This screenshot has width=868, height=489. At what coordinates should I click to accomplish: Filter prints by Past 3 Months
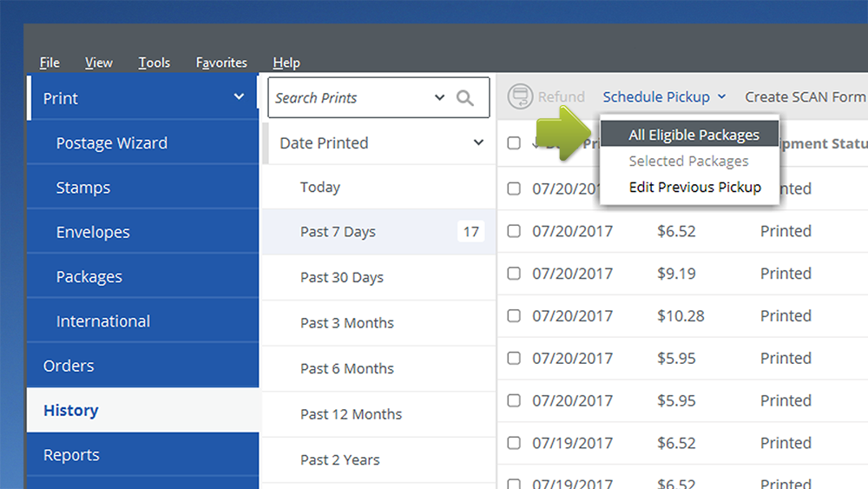tap(378, 323)
